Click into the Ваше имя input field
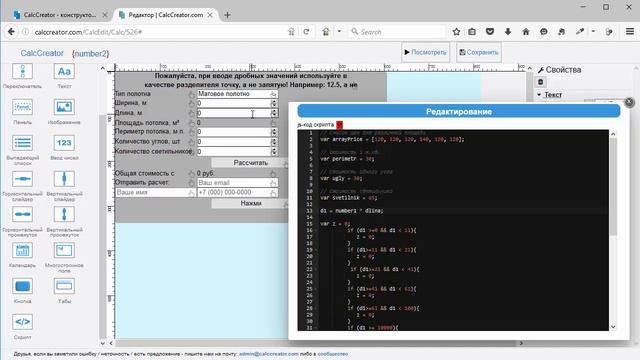 155,192
